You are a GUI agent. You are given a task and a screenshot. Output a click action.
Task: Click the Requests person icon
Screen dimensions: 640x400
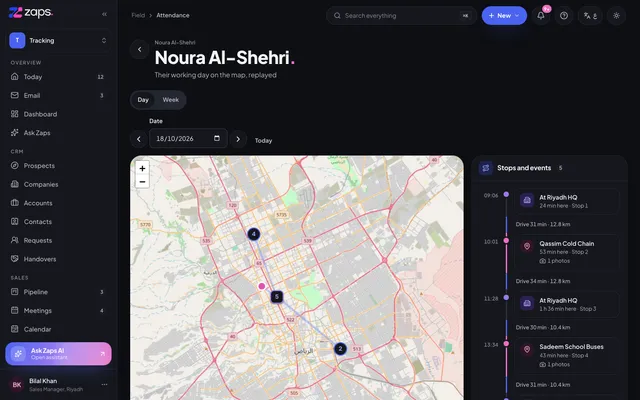pyautogui.click(x=15, y=240)
